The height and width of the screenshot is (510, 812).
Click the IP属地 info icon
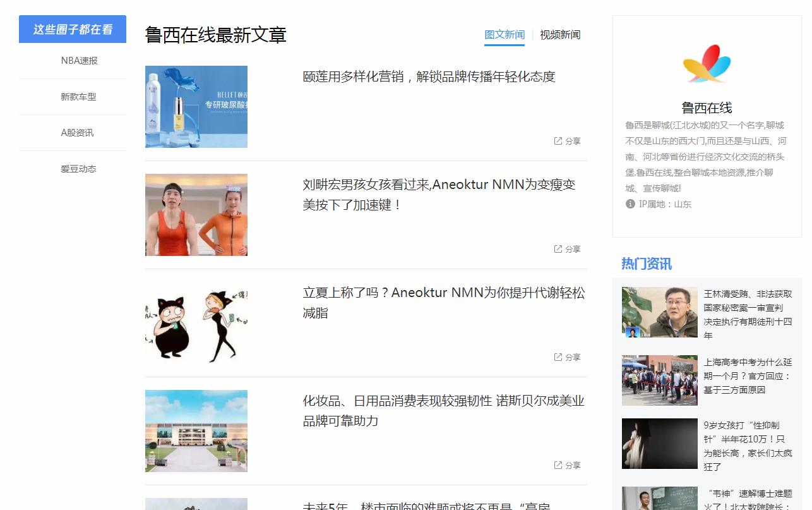click(x=630, y=203)
